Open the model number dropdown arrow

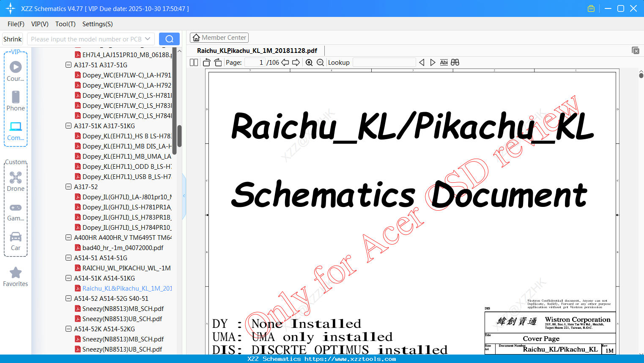[148, 39]
